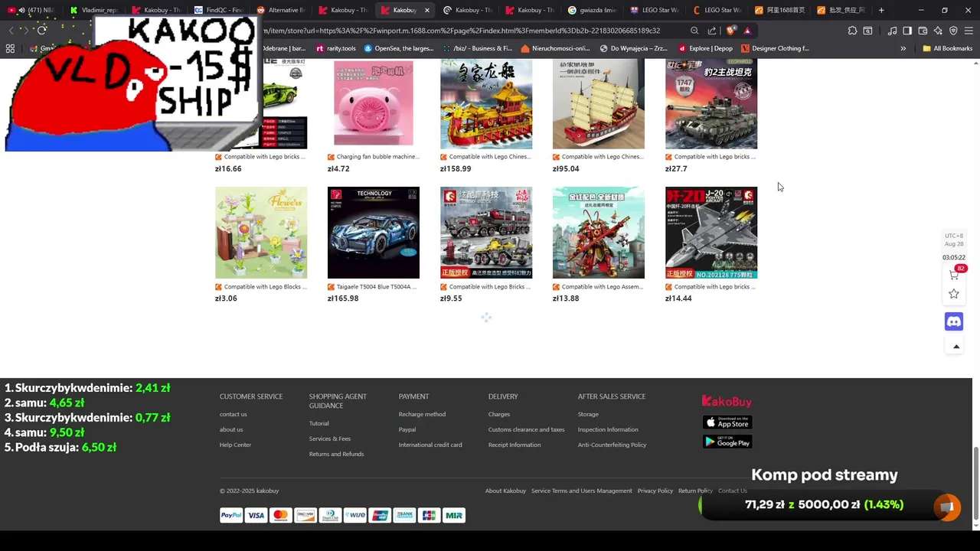Click the Brave Shields lion icon
980x551 pixels.
tap(730, 31)
